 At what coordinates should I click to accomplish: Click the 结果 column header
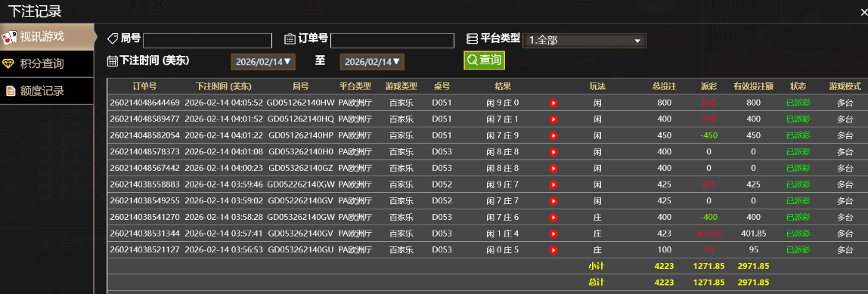click(x=503, y=86)
